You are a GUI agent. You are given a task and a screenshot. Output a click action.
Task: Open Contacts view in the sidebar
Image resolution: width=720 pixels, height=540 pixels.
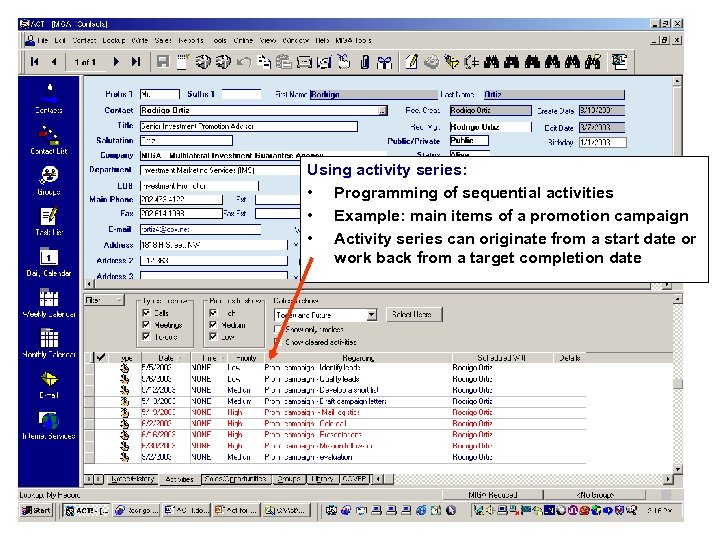pos(49,99)
